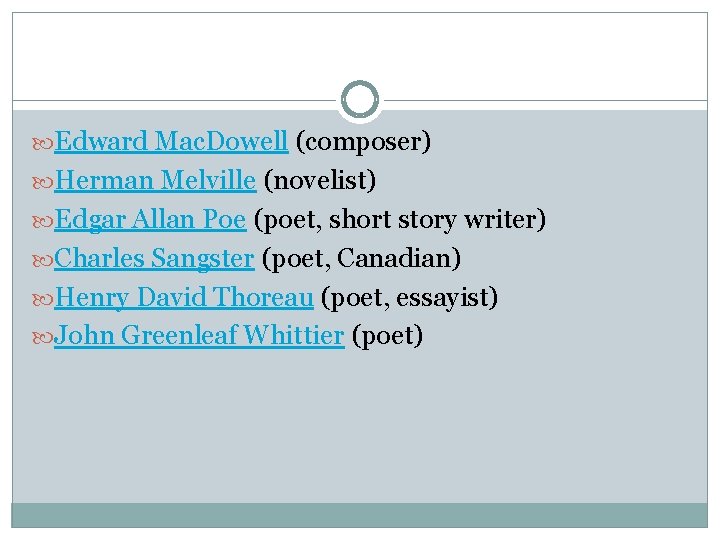This screenshot has height=540, width=720.
Task: Follow the Charles Sangster link
Action: (154, 259)
